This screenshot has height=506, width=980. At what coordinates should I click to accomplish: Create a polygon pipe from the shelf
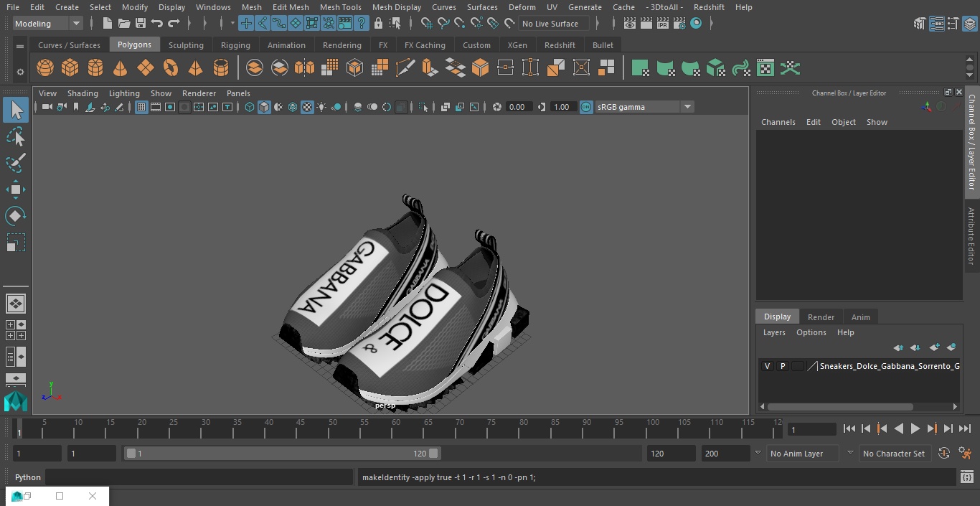221,68
